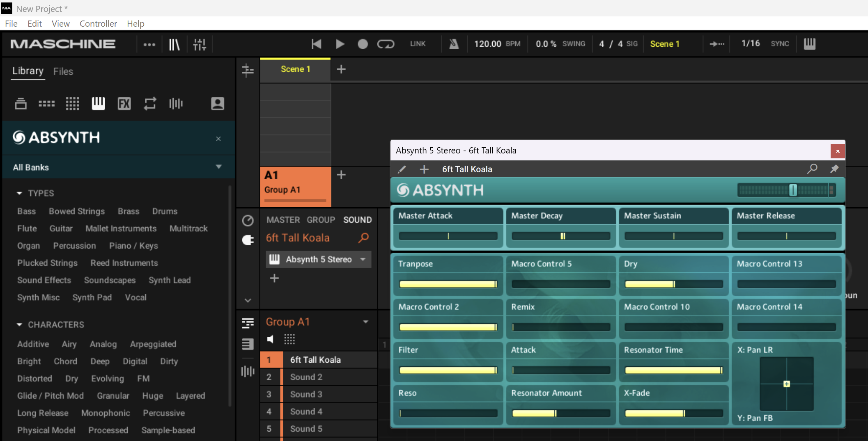Select the Evolving character tag
The width and height of the screenshot is (868, 441).
(108, 379)
